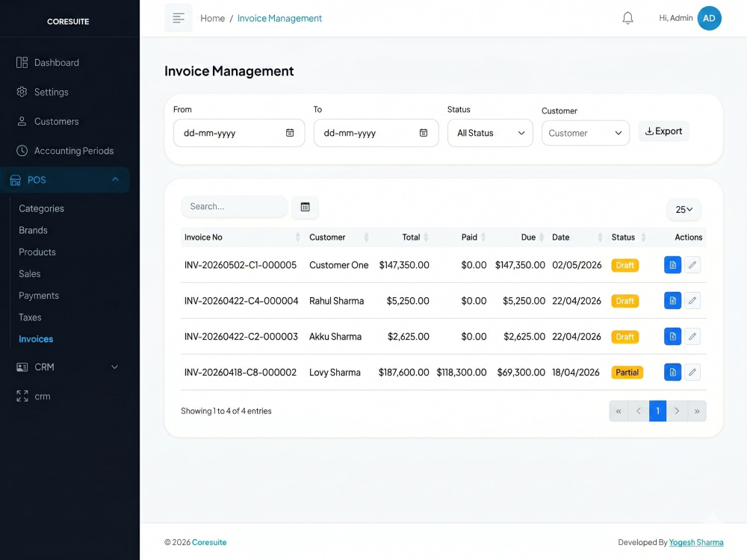Image resolution: width=747 pixels, height=560 pixels.
Task: Click the $118,300.00 paid amount
Action: [x=461, y=373]
